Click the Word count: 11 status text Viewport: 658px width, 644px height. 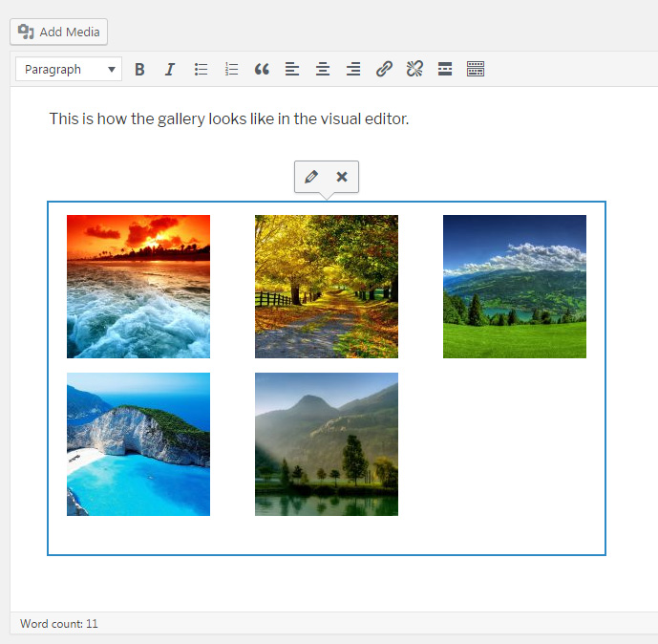(x=59, y=623)
